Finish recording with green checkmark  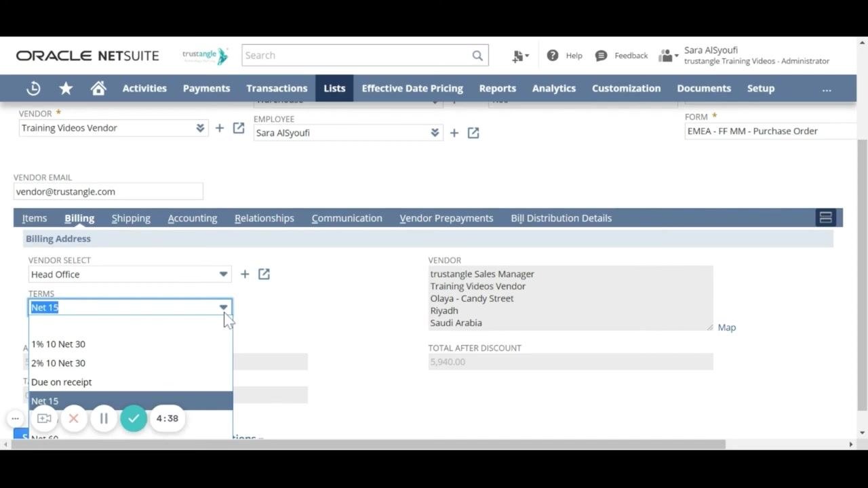point(134,418)
